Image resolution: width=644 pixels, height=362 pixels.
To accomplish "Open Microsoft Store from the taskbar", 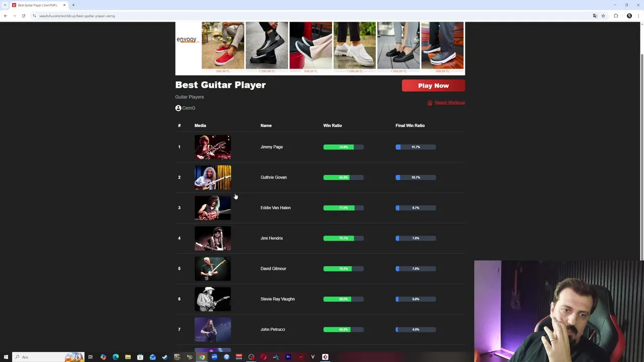I will tap(140, 357).
